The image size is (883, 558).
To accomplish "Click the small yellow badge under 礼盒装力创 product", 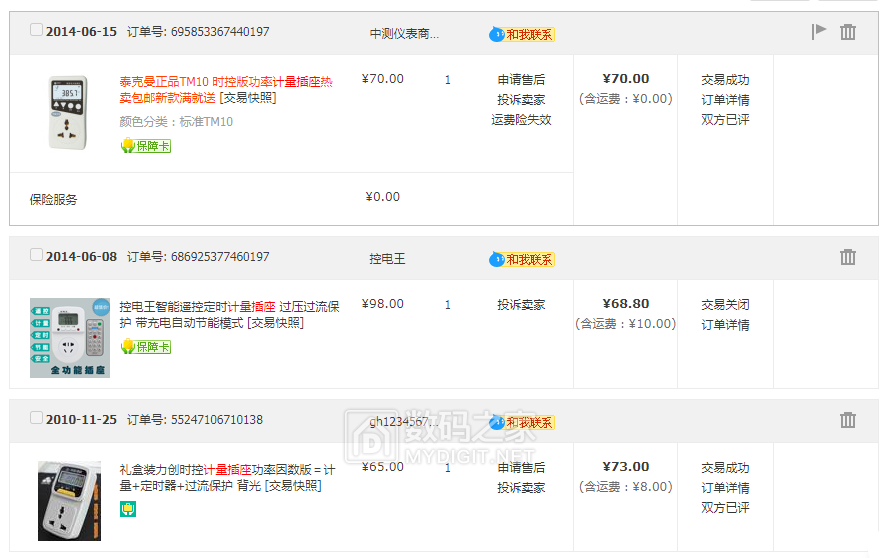I will pos(128,509).
